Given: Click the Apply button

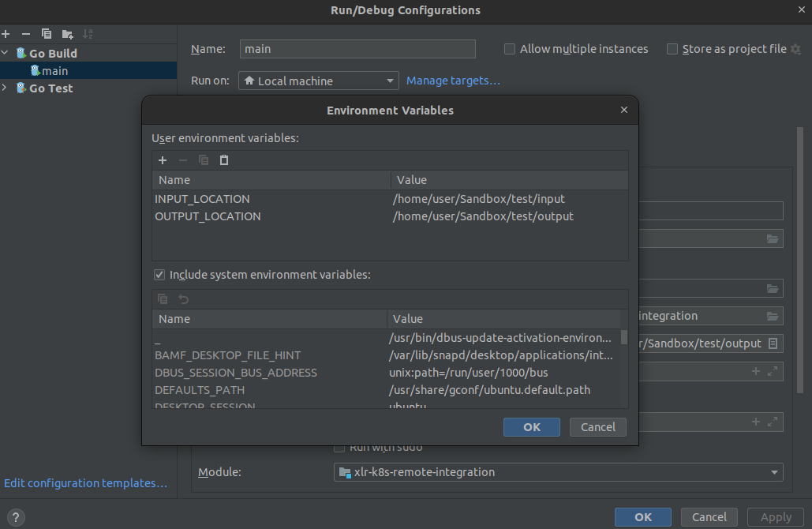Looking at the screenshot, I should coord(775,517).
